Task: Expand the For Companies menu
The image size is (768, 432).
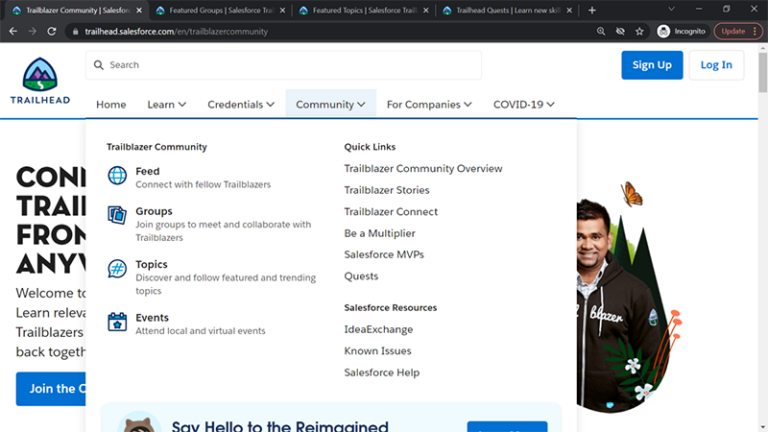Action: (x=429, y=104)
